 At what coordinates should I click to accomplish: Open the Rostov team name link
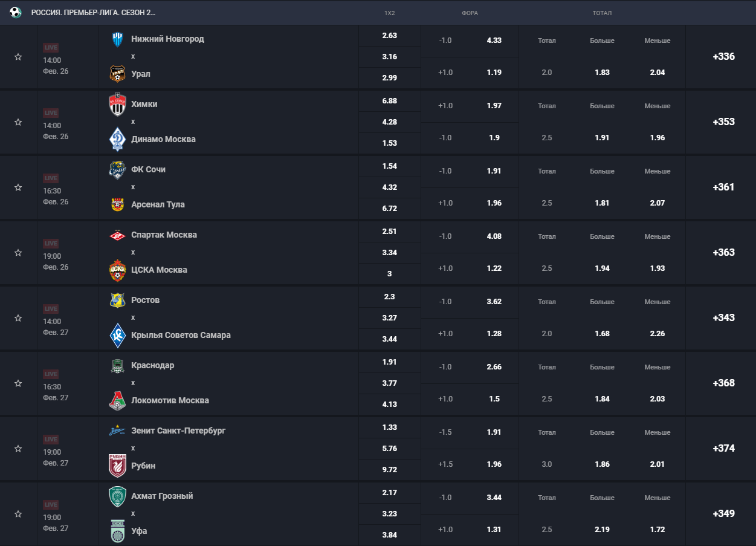[x=145, y=300]
